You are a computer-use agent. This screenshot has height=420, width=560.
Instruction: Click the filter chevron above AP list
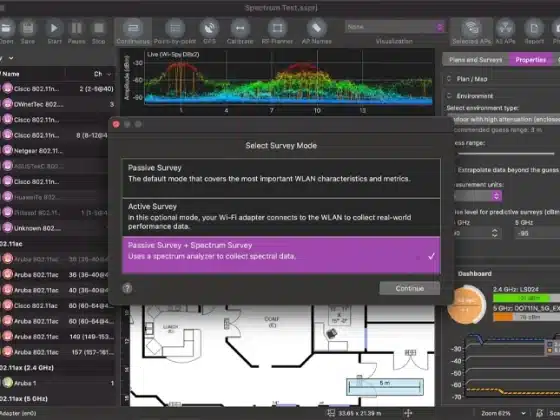(11, 58)
